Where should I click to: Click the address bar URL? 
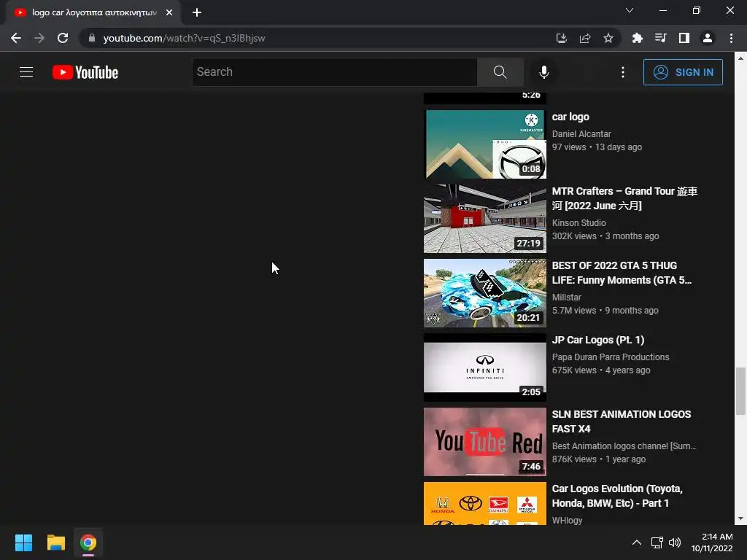pos(185,38)
